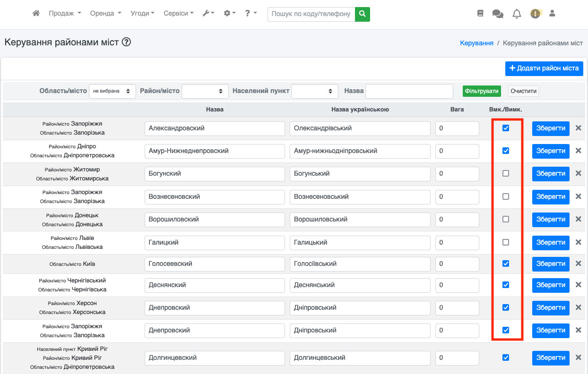Click the Назва filter input field
Image resolution: width=588 pixels, height=374 pixels.
point(409,91)
